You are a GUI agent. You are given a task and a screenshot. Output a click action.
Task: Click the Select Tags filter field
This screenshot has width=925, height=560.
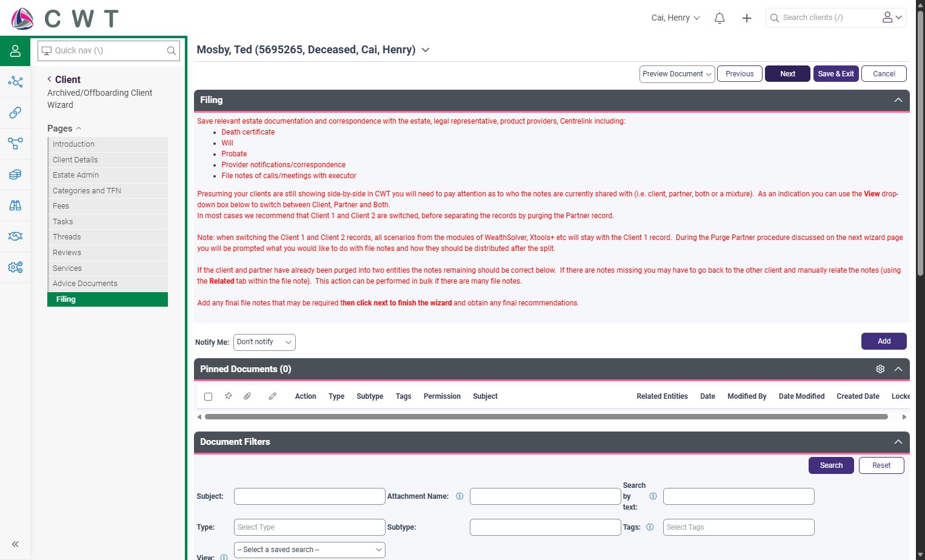739,527
